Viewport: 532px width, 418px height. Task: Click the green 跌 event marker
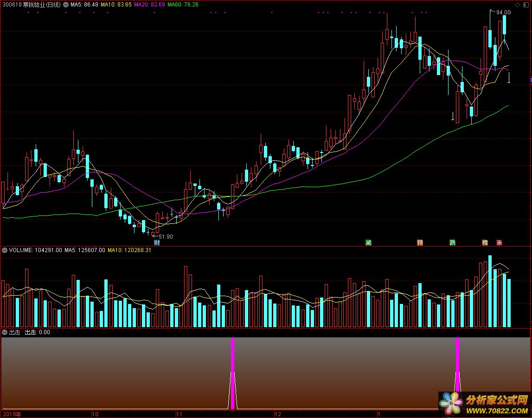click(452, 242)
